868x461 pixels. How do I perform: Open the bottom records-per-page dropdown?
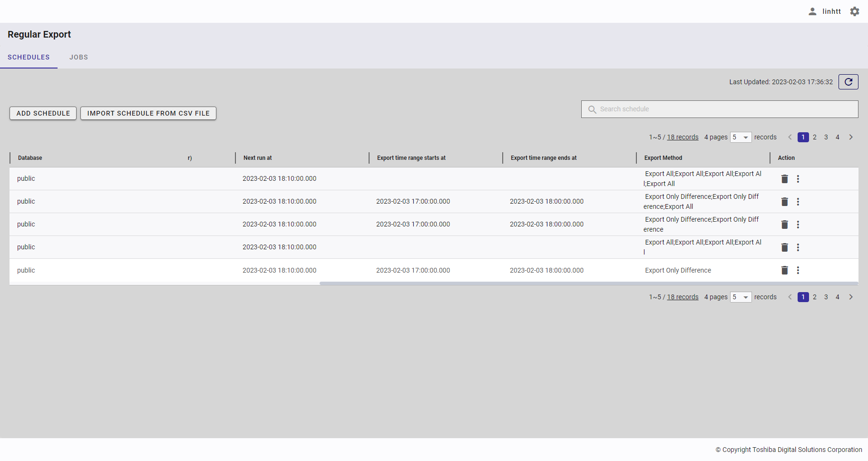pos(741,297)
